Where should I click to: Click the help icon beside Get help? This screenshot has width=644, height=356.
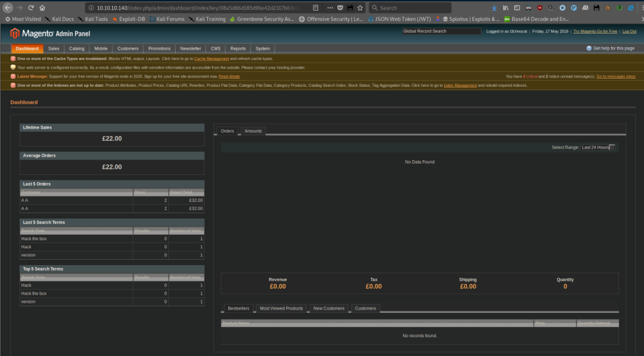pos(589,48)
